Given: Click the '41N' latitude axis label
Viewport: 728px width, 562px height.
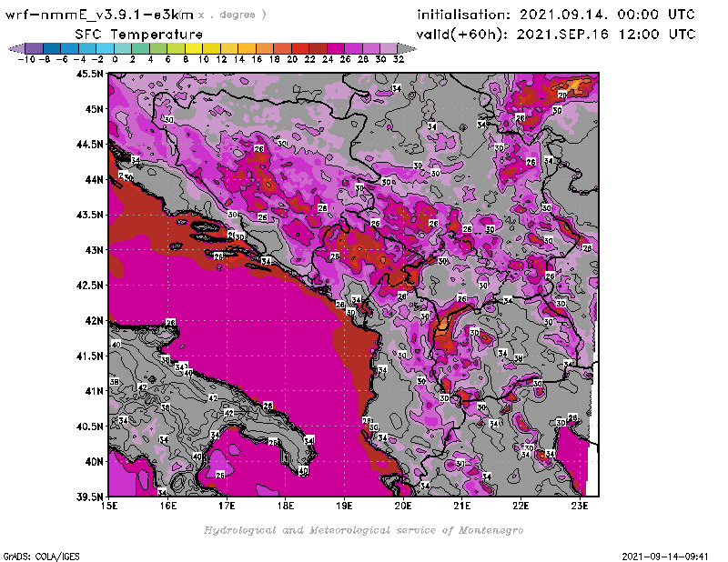Looking at the screenshot, I should coord(94,391).
